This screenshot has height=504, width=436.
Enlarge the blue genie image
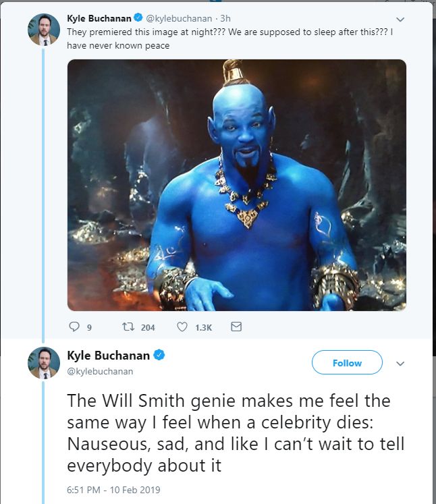[x=236, y=186]
